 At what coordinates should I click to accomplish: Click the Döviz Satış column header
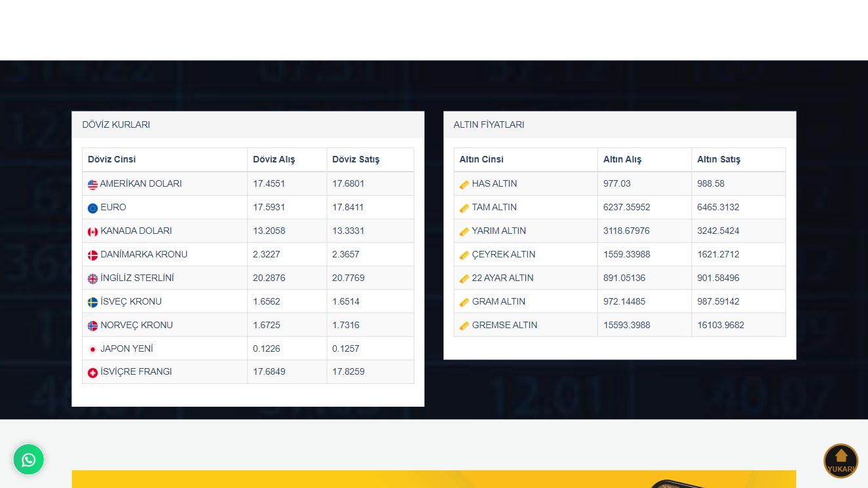(x=356, y=159)
